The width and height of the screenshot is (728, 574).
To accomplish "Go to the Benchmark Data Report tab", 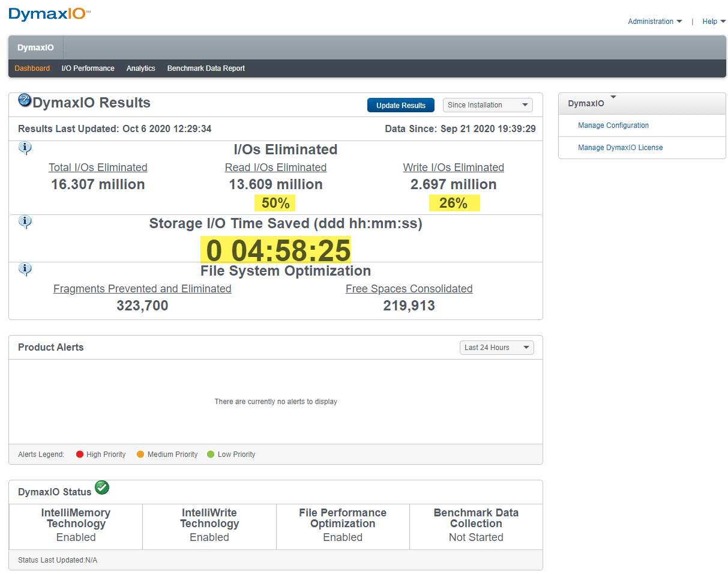I will pos(206,68).
